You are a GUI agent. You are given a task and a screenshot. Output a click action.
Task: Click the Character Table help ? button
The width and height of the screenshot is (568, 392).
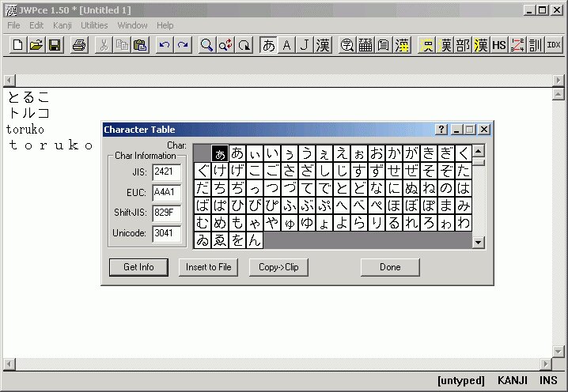[441, 130]
